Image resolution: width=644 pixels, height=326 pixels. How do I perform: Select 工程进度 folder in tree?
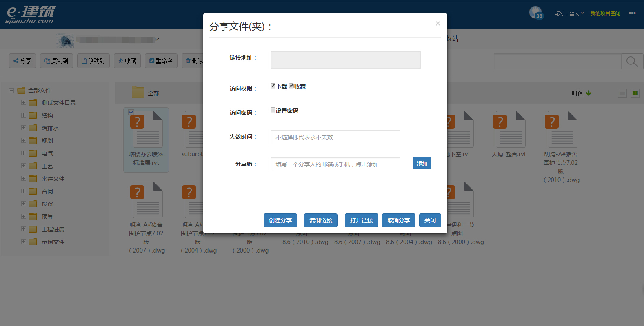[53, 229]
